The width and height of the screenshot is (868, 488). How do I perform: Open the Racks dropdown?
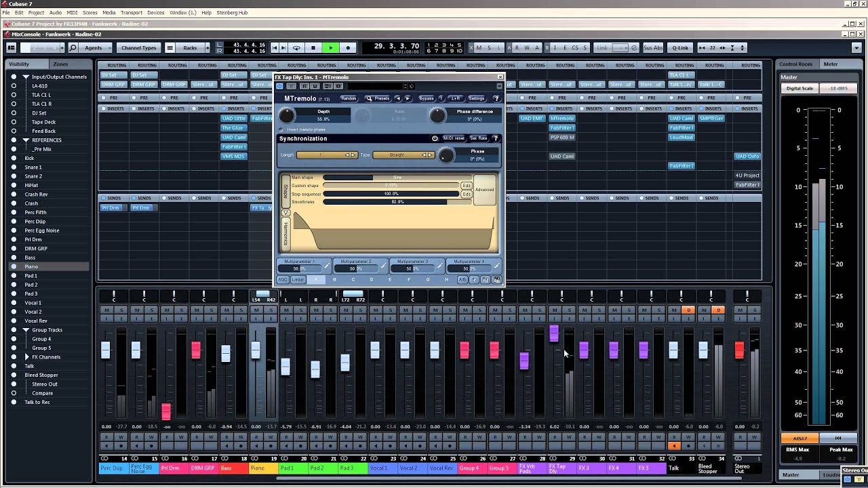click(x=191, y=47)
